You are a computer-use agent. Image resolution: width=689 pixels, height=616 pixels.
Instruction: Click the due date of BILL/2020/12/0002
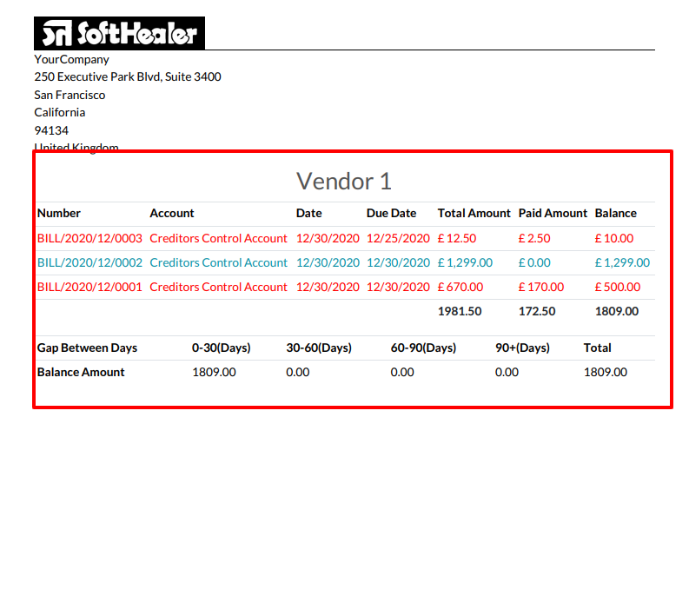tap(398, 262)
